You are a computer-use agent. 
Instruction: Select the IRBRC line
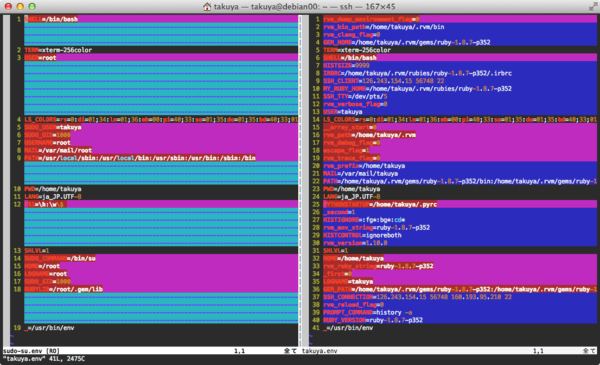417,73
